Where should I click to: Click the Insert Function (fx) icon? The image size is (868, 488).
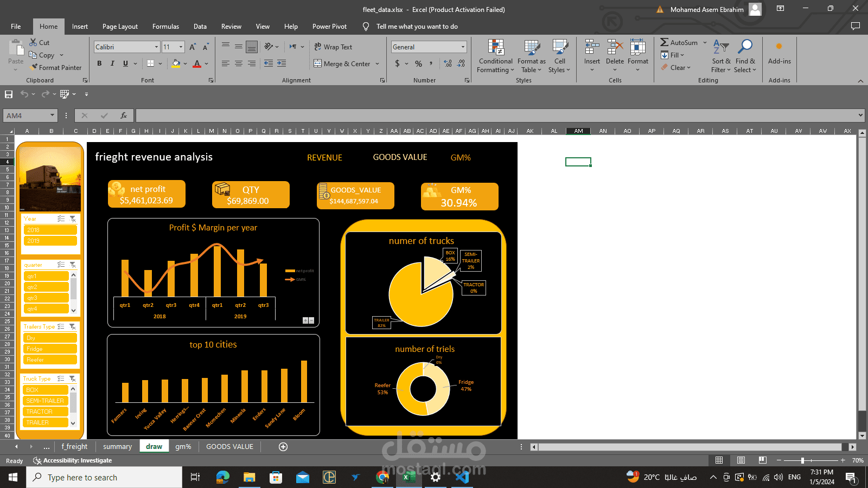(x=123, y=115)
